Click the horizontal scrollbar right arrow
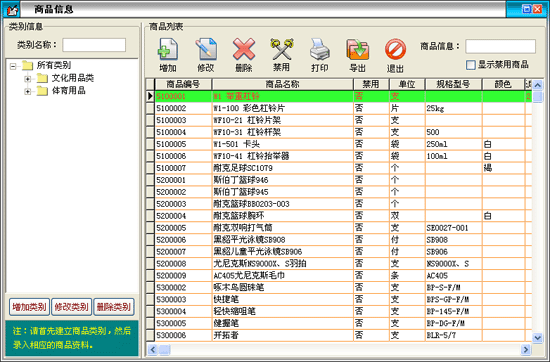This screenshot has width=550, height=362. point(525,349)
